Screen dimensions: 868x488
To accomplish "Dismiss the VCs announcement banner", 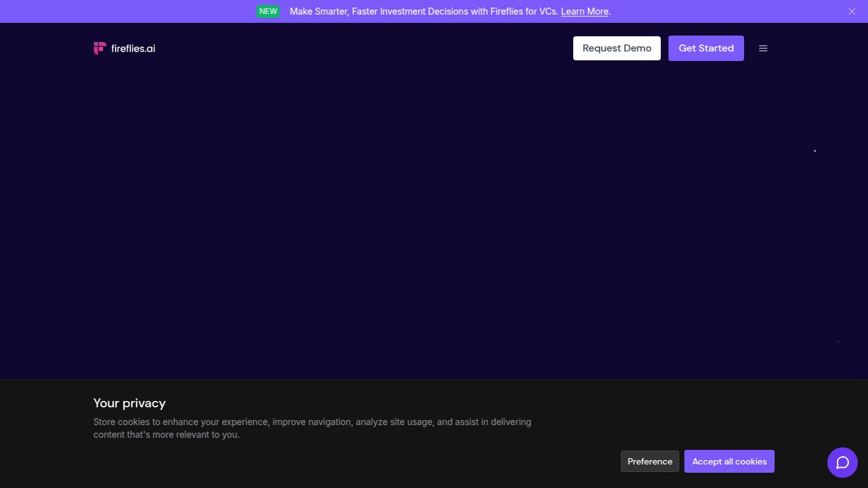I will [851, 11].
